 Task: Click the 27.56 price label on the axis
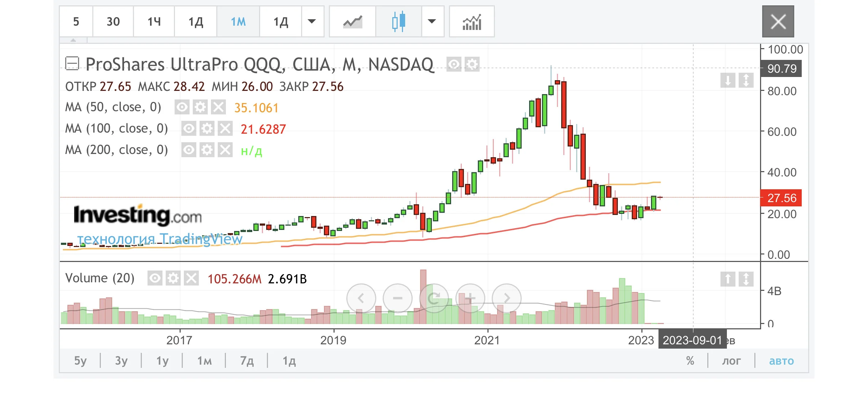(781, 198)
